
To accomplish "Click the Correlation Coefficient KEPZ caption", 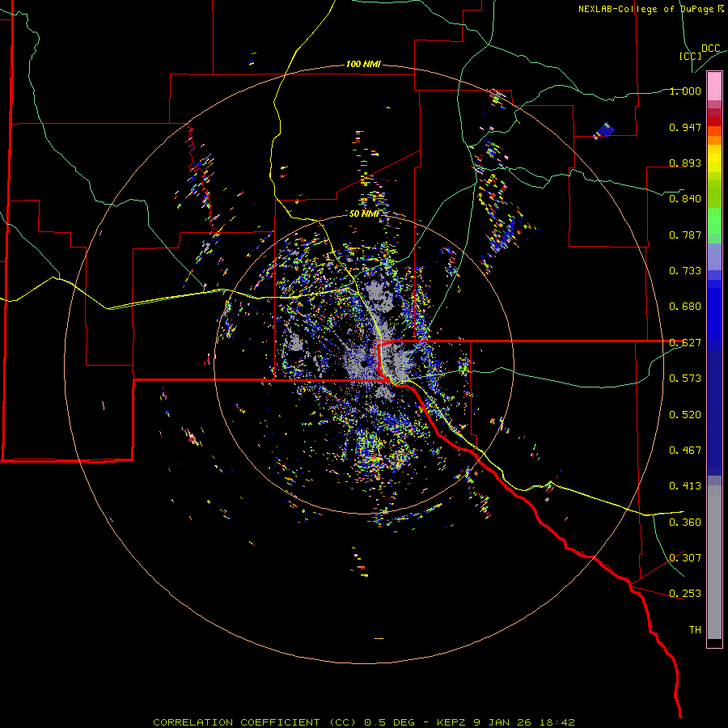I will 364,722.
